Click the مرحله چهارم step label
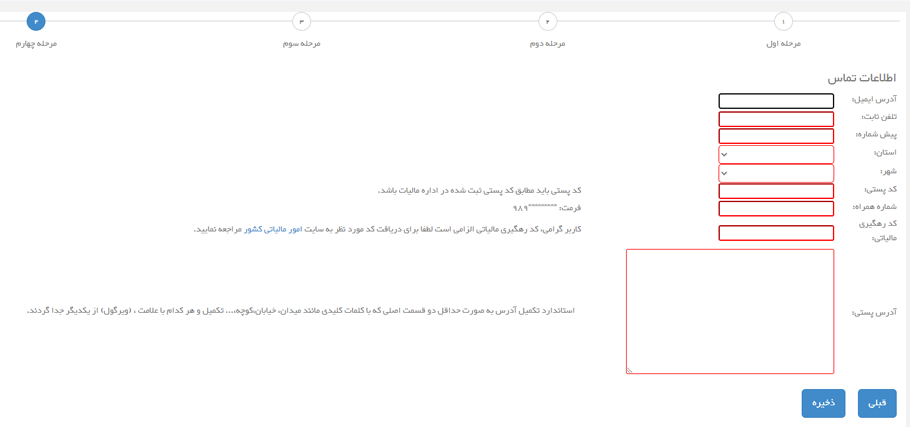The width and height of the screenshot is (910, 427). (x=36, y=44)
